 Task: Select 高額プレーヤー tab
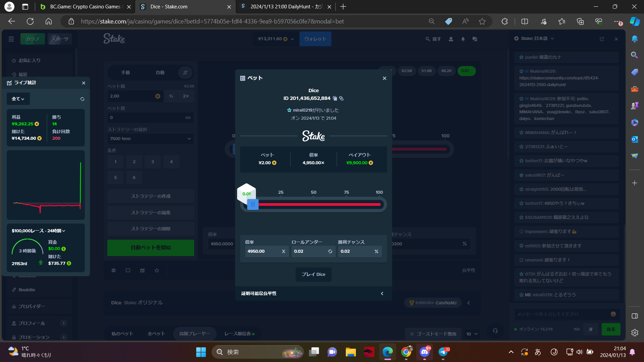click(x=195, y=334)
